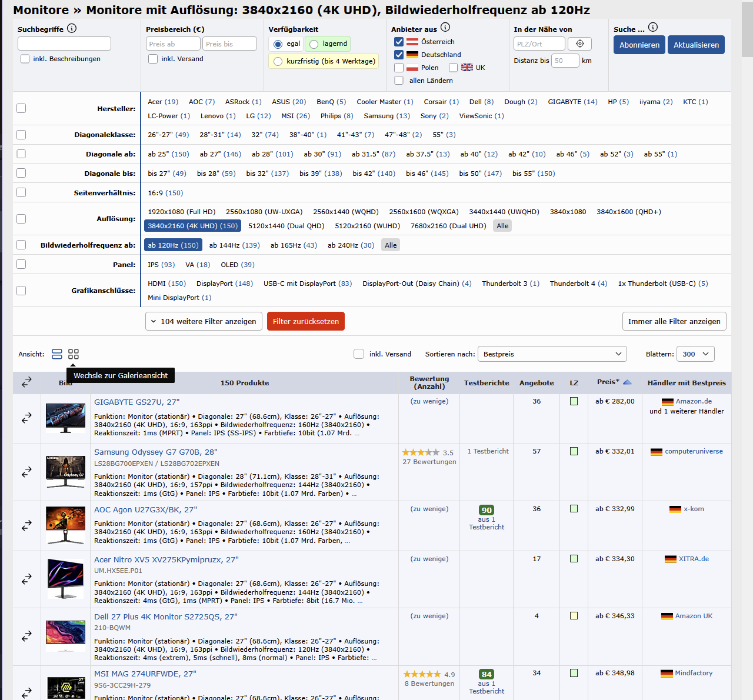The height and width of the screenshot is (700, 753).
Task: Select kurzfristig (bis 4 Werktage) radio
Action: 278,61
